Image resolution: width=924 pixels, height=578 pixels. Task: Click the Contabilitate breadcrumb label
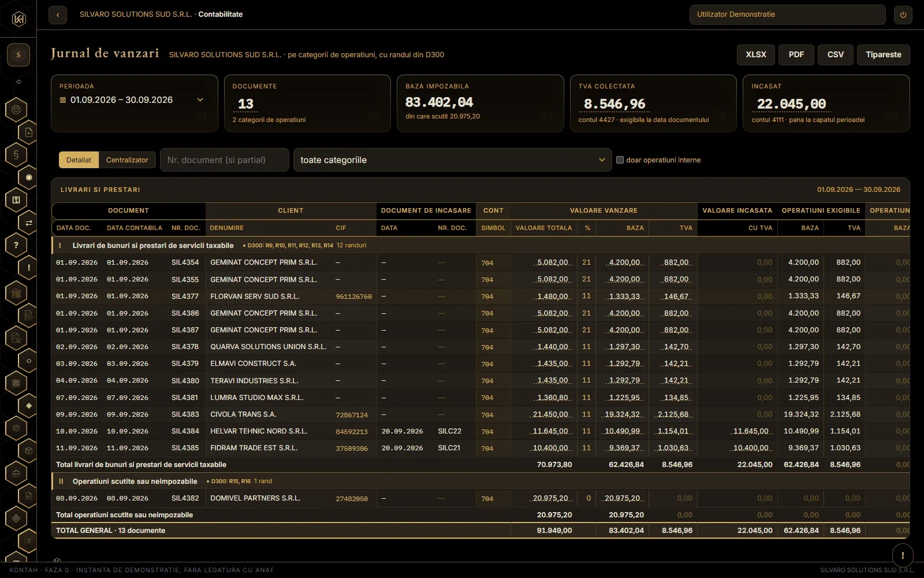point(221,14)
